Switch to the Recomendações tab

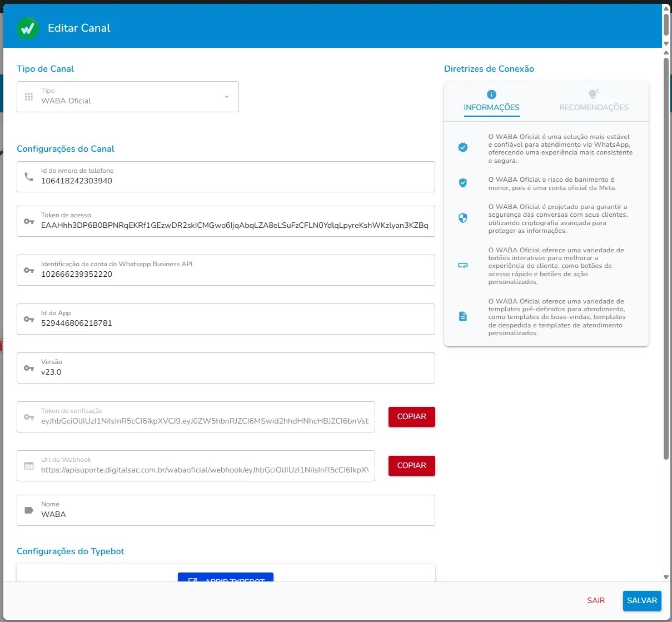[594, 101]
